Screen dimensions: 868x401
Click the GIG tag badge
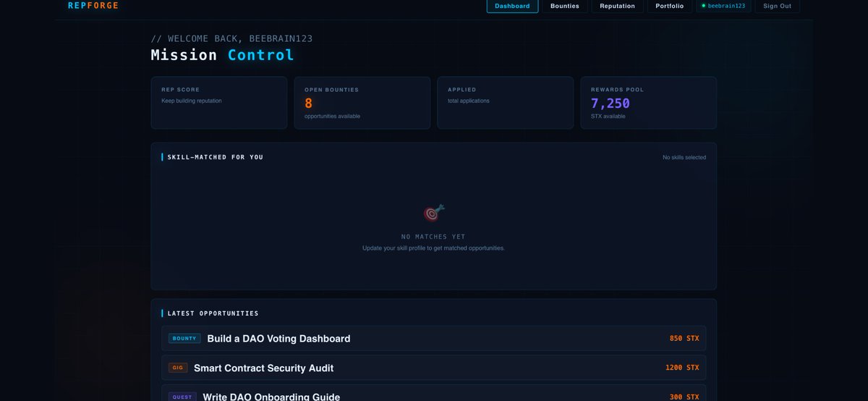(178, 368)
